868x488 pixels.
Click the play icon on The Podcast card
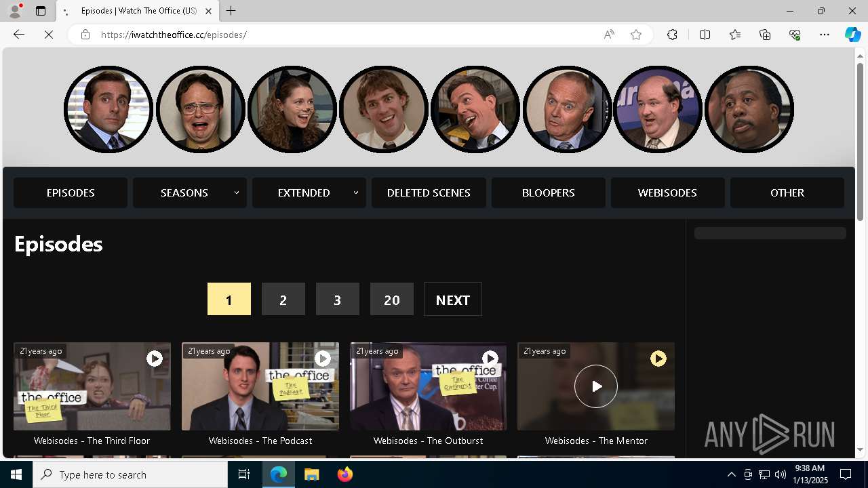click(323, 359)
